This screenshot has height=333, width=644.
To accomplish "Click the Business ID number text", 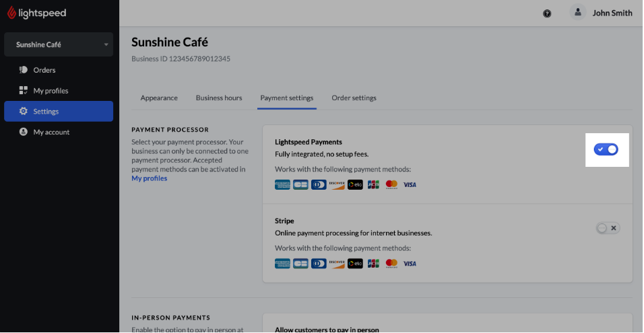I will pos(181,59).
